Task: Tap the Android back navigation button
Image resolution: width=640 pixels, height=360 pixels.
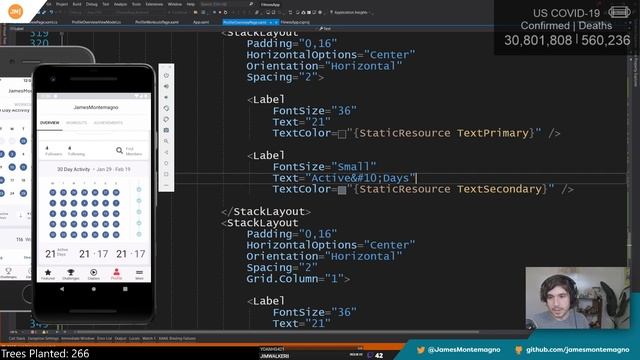Action: click(62, 289)
